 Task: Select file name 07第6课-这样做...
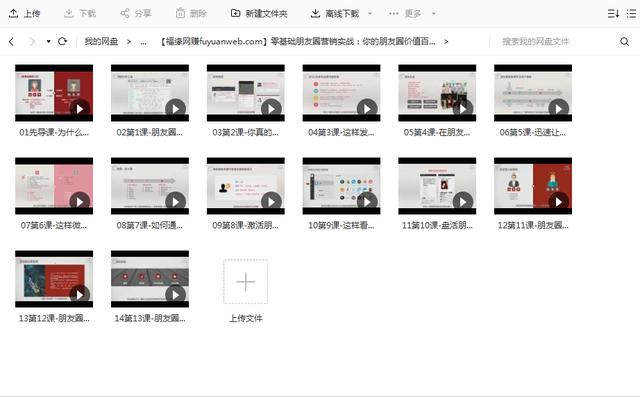pyautogui.click(x=54, y=225)
